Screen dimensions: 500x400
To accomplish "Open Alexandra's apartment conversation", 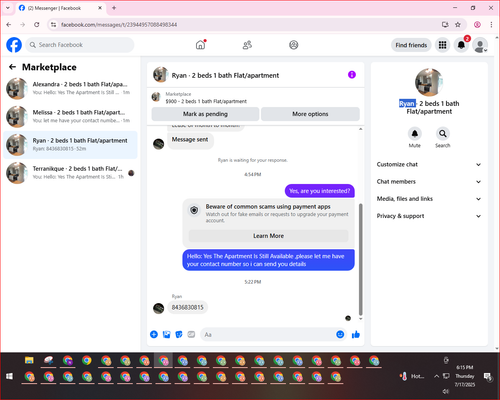I will click(x=70, y=88).
